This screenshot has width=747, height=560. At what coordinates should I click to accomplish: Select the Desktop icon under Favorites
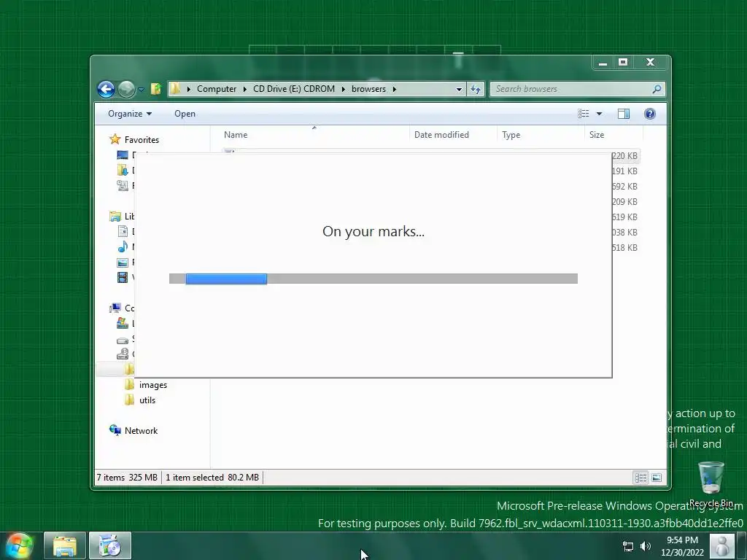click(123, 155)
